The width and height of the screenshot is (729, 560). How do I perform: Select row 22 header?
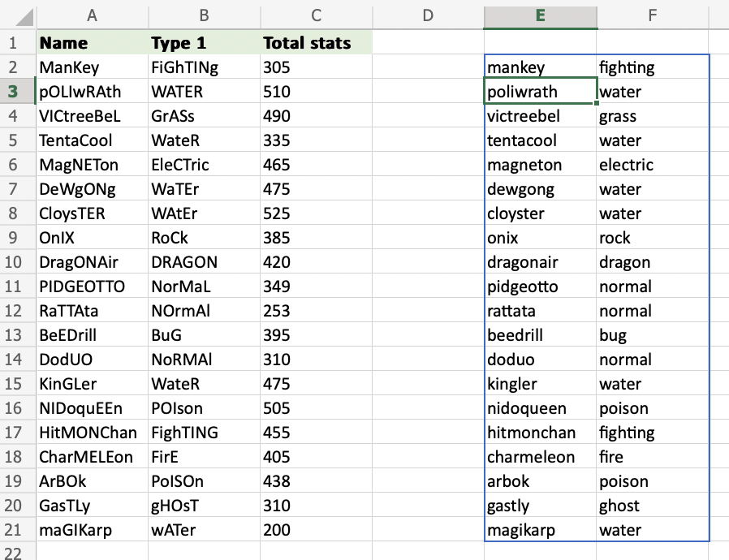tap(18, 550)
